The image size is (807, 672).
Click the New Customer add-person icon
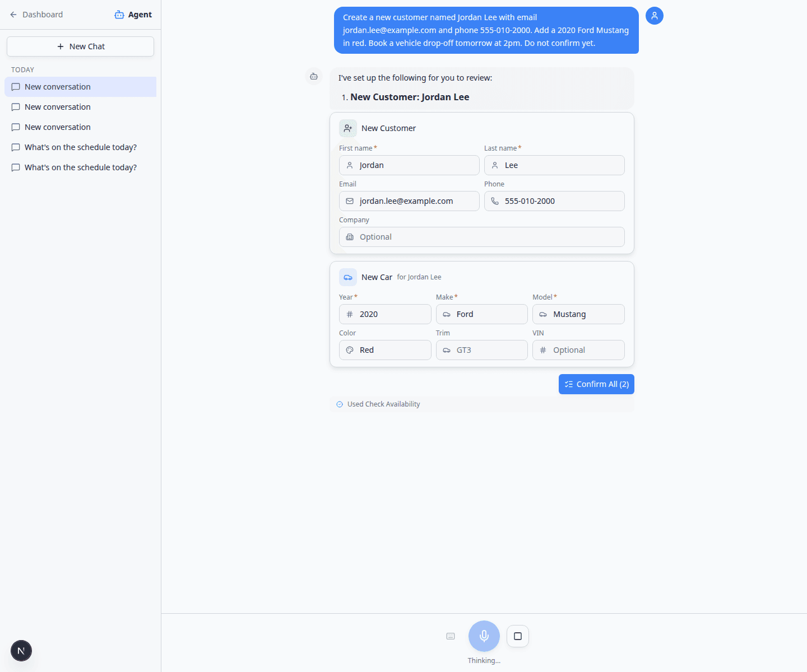(348, 128)
